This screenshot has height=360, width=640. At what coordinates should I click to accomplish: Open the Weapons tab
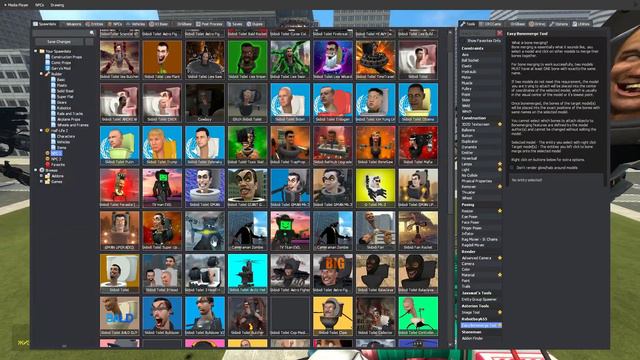pos(71,24)
